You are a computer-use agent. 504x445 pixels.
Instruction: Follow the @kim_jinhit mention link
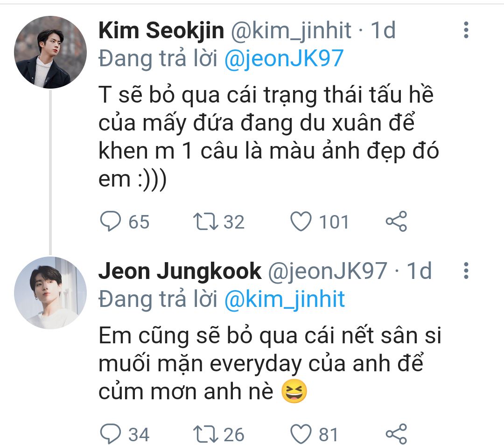point(285,299)
